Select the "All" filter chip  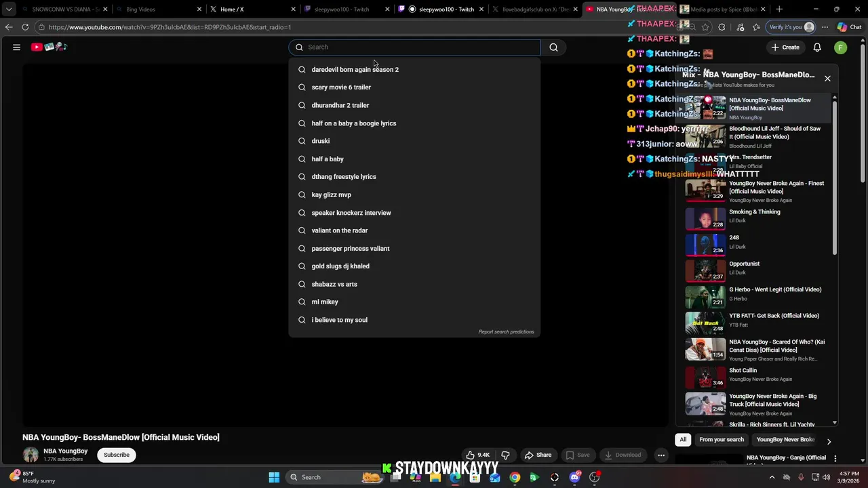[683, 440]
